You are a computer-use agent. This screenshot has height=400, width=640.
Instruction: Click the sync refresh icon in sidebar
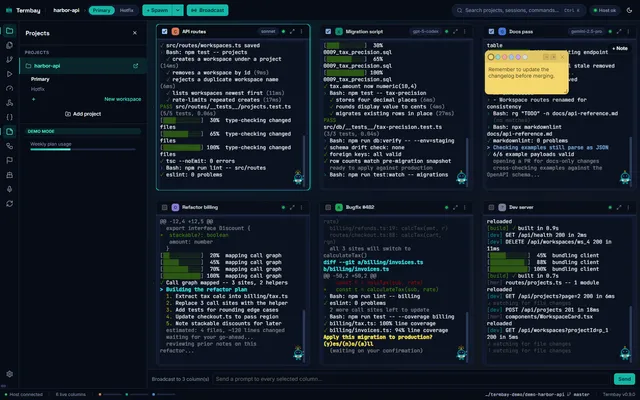(x=9, y=203)
